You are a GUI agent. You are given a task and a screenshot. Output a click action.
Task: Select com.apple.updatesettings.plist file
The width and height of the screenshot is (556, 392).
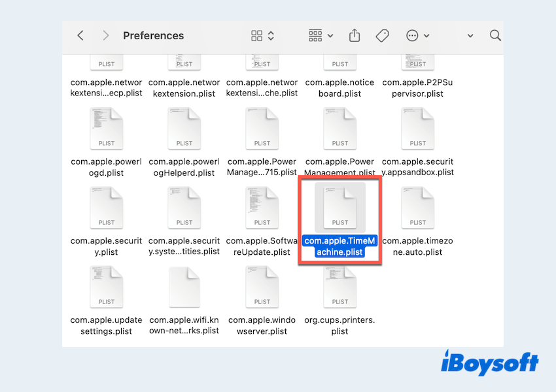[x=107, y=287]
